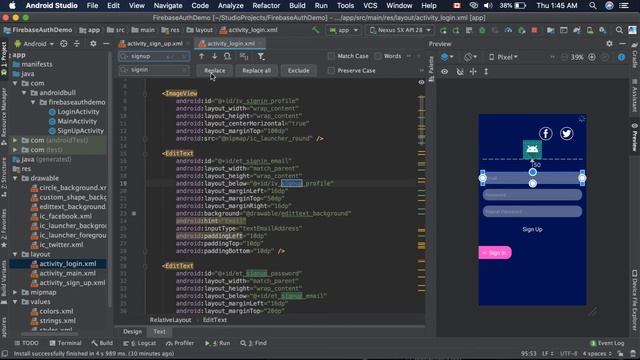Viewport: 640px width, 360px height.
Task: Click the search filter funnel icon
Action: (261, 56)
